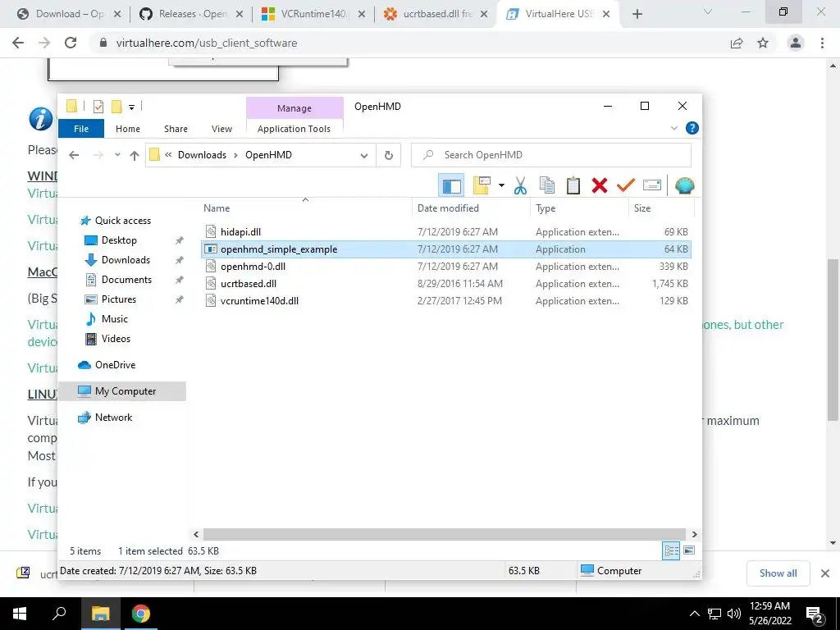Go forward in Explorer navigation

click(98, 155)
